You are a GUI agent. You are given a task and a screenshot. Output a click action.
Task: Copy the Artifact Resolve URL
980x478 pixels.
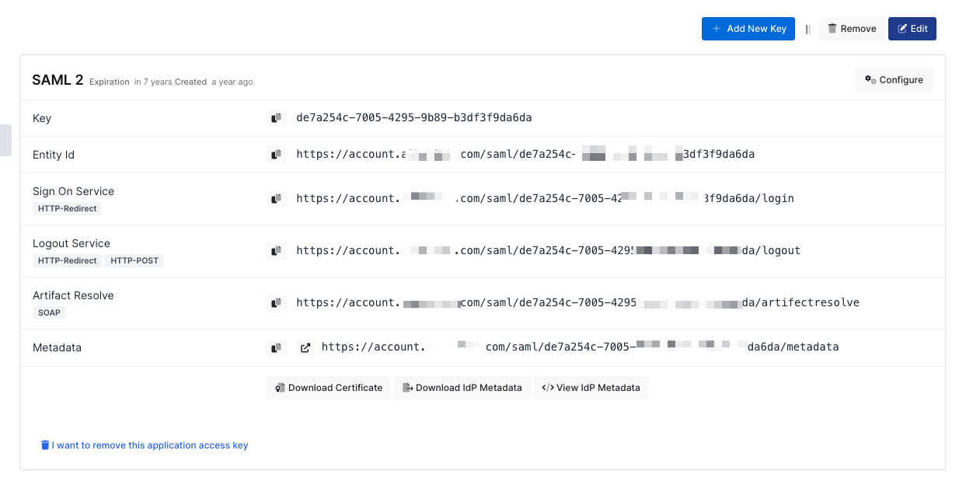pyautogui.click(x=275, y=303)
